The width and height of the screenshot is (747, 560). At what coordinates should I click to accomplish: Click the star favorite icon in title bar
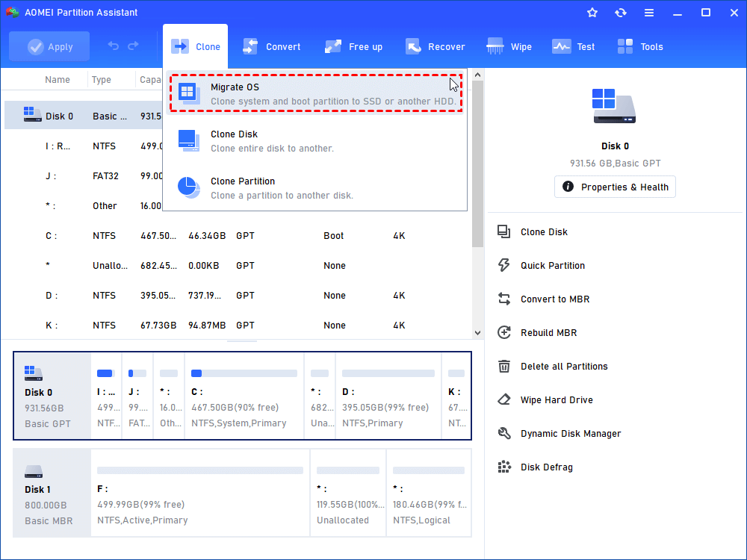pyautogui.click(x=592, y=13)
